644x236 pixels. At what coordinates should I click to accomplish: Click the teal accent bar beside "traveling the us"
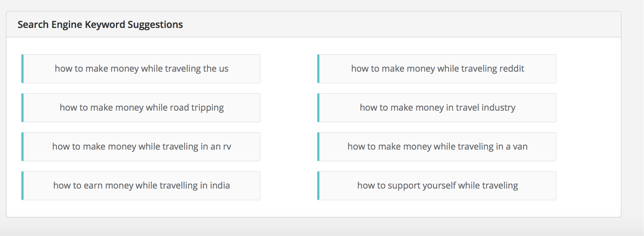[x=23, y=68]
